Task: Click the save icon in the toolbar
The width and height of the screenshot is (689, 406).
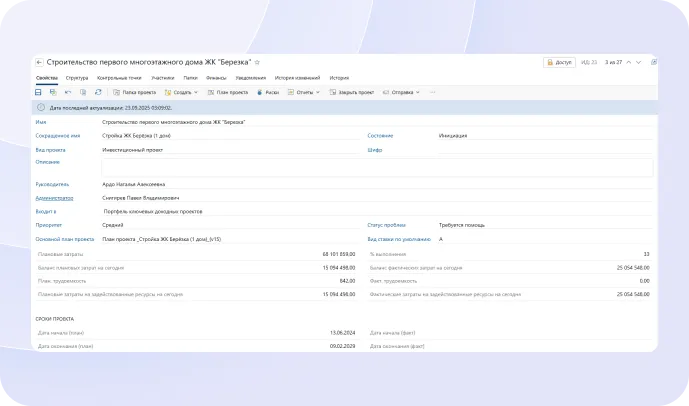Action: 39,92
